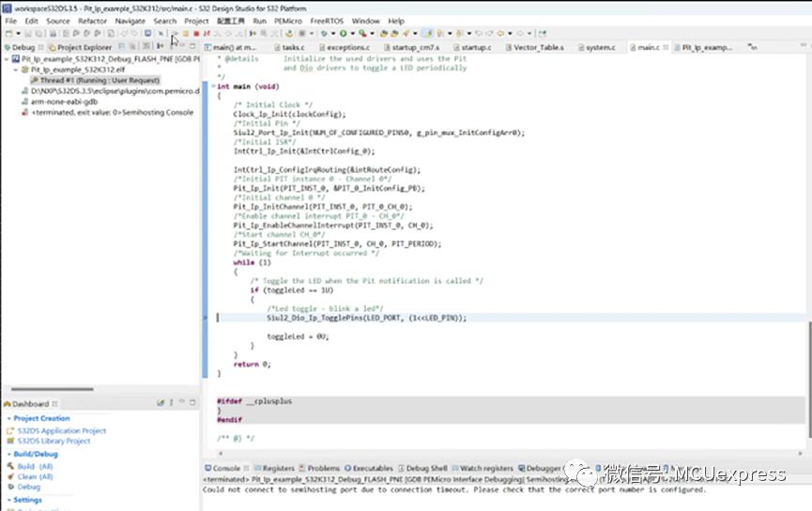Collapse the Pit_Ip_example_S32K312.elf tree node
The width and height of the screenshot is (812, 511).
pos(16,70)
